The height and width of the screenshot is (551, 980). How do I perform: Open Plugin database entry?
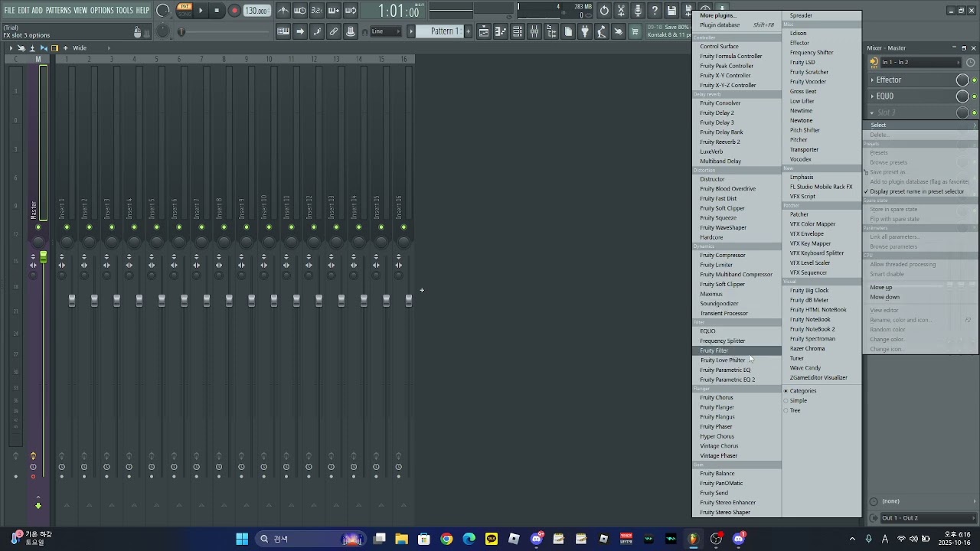737,25
